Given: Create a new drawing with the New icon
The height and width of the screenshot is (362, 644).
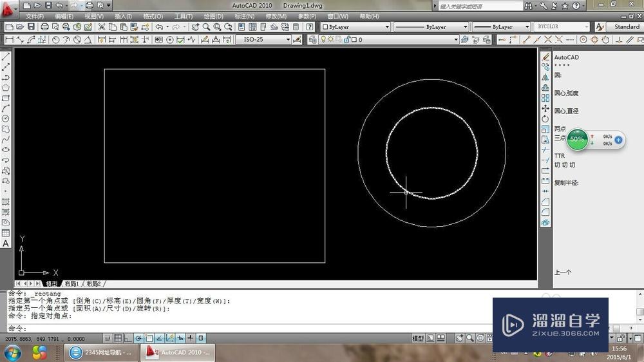Looking at the screenshot, I should point(9,27).
